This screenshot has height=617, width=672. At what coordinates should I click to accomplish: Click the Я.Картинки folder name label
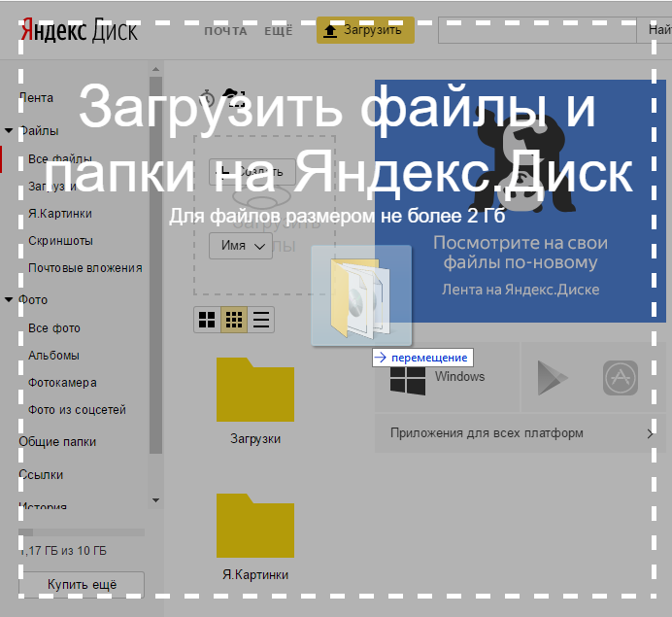pyautogui.click(x=255, y=574)
